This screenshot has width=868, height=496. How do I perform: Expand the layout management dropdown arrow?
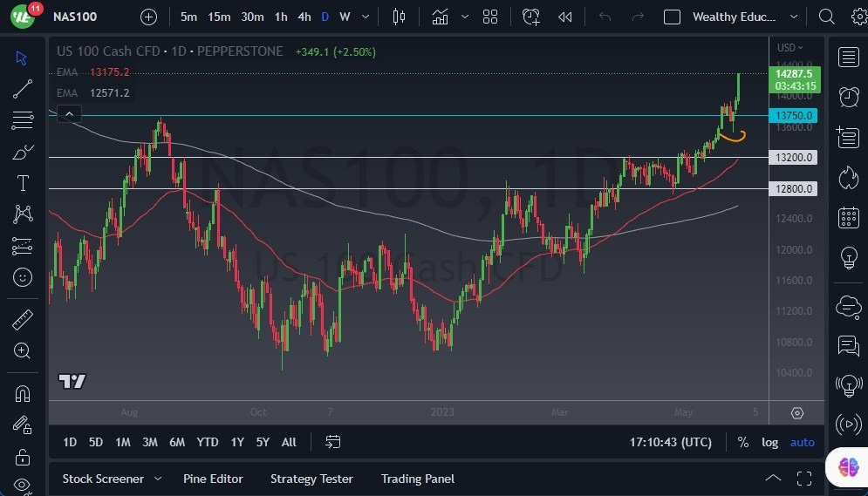pos(794,17)
